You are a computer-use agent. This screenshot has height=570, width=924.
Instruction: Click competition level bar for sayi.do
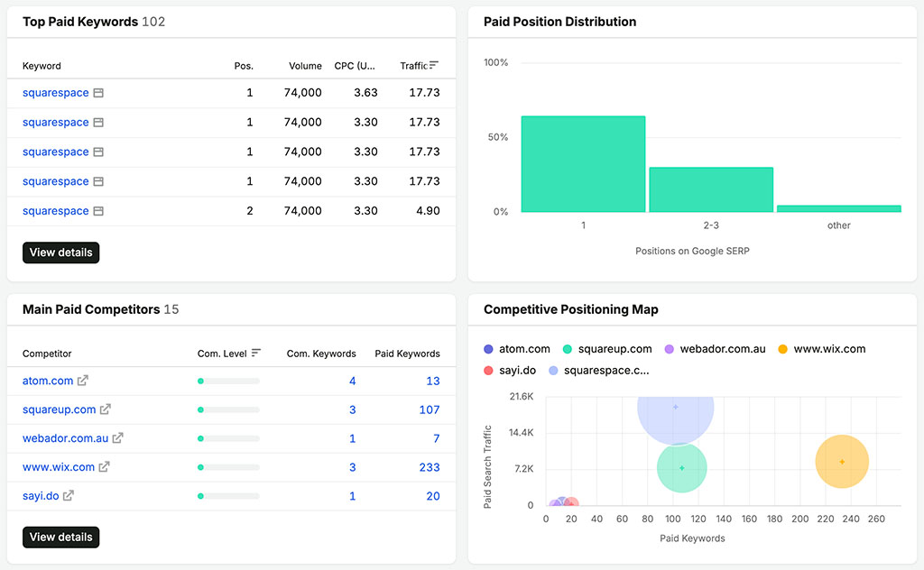pos(228,496)
